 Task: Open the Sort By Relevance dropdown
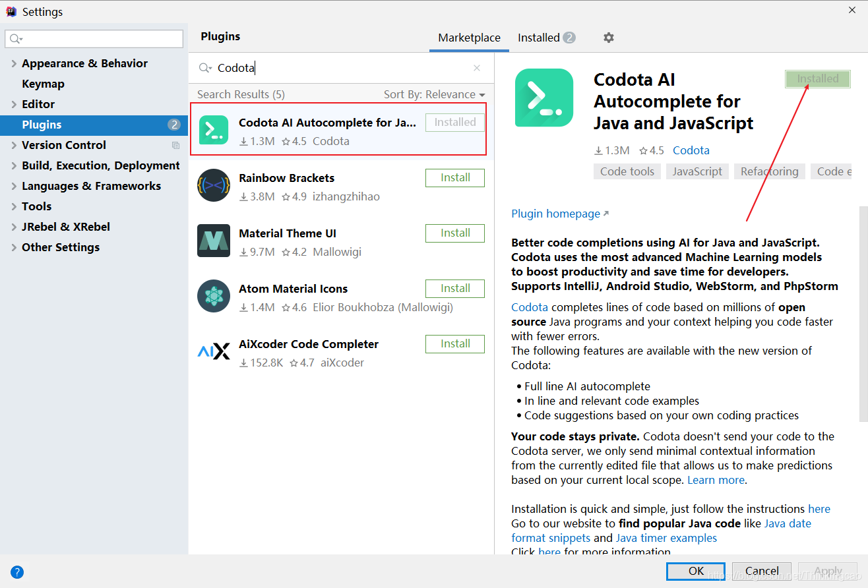434,94
